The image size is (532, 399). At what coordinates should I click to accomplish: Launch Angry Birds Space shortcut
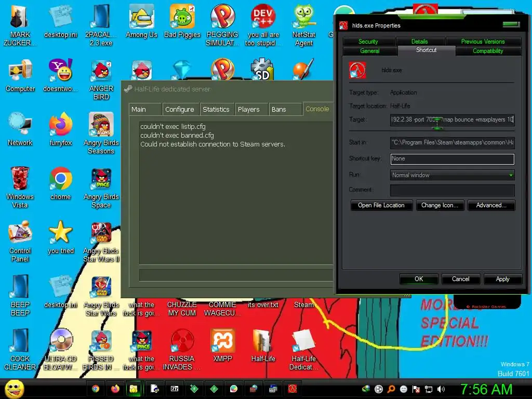(x=101, y=188)
